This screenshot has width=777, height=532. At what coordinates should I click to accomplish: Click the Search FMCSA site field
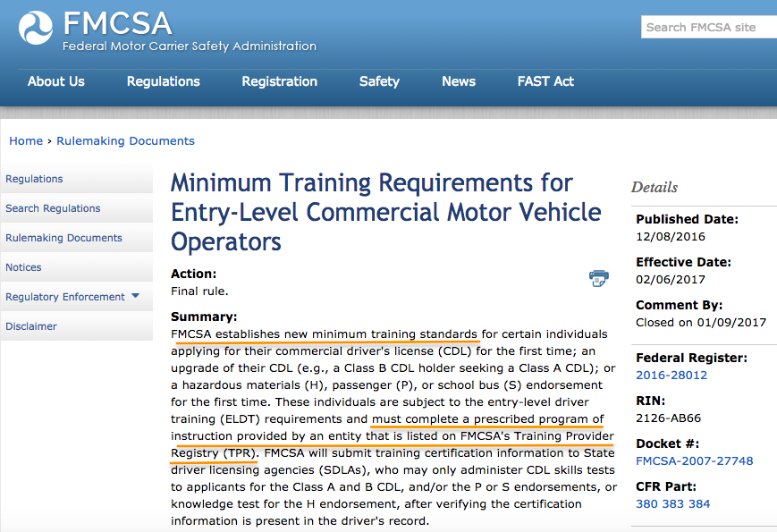click(x=709, y=27)
